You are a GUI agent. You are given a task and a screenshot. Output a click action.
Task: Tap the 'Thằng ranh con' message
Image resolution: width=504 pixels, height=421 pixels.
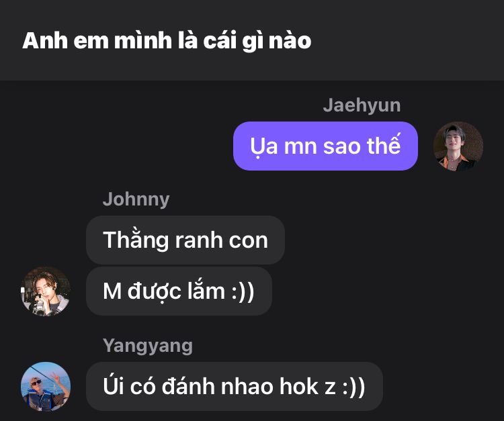click(x=185, y=240)
